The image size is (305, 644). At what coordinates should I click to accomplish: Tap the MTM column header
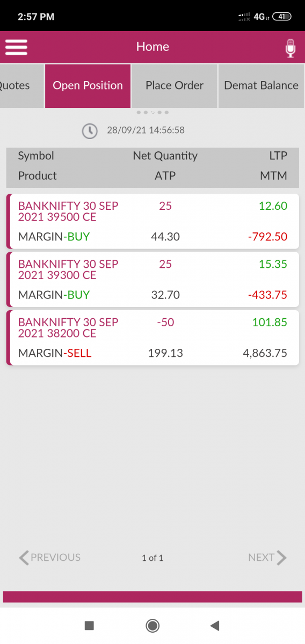click(274, 175)
